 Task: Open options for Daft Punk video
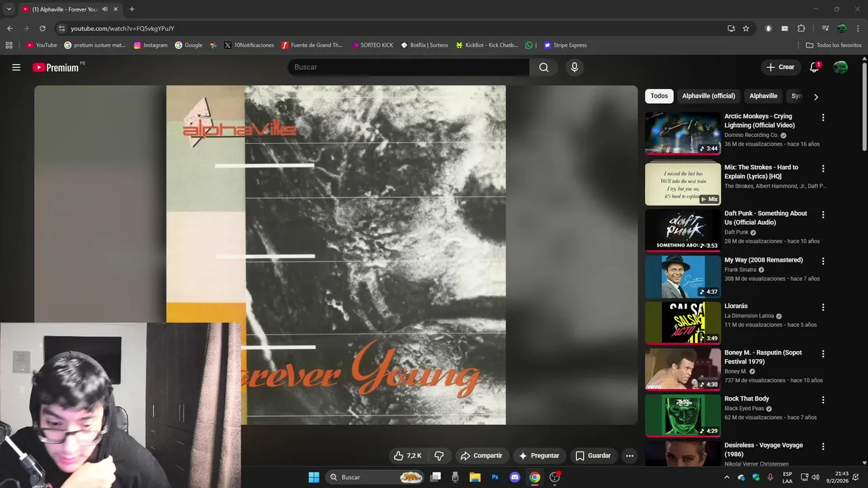pos(823,214)
